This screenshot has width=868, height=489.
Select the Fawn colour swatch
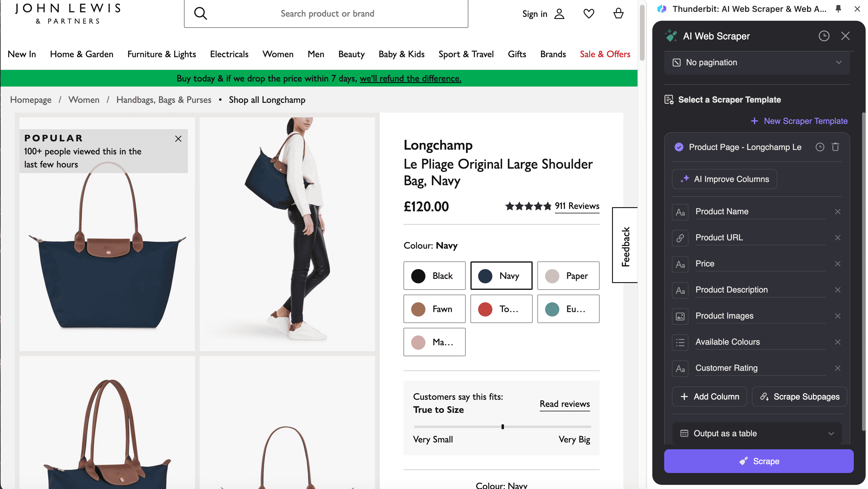pos(435,309)
